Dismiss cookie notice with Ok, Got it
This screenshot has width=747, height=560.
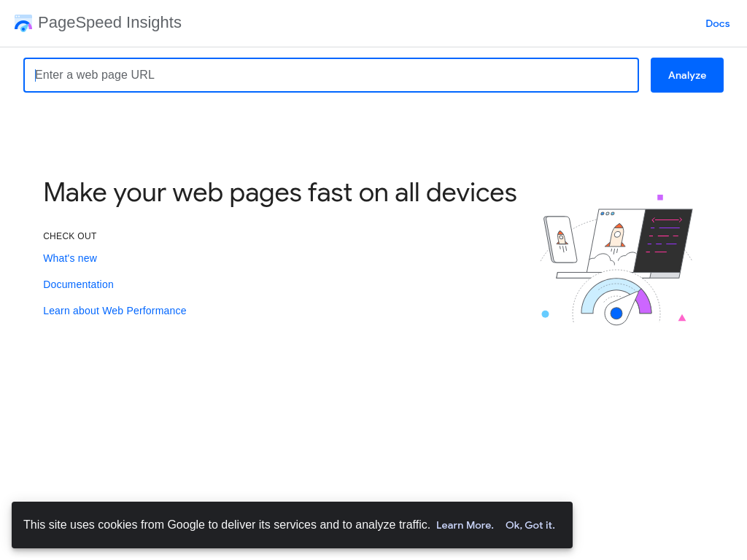pyautogui.click(x=530, y=525)
